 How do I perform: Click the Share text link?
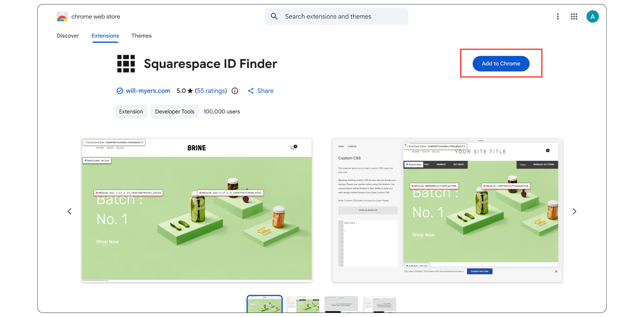tap(265, 91)
